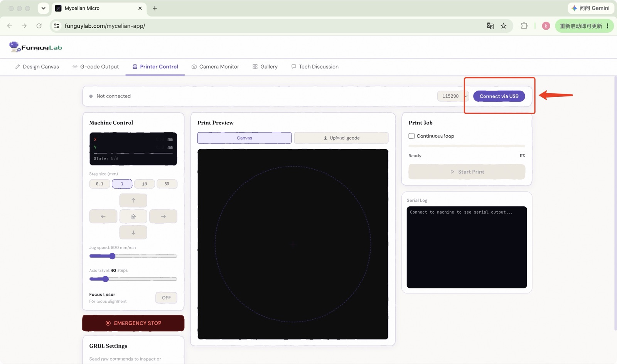Open a new browser tab
The image size is (617, 364).
click(x=155, y=8)
